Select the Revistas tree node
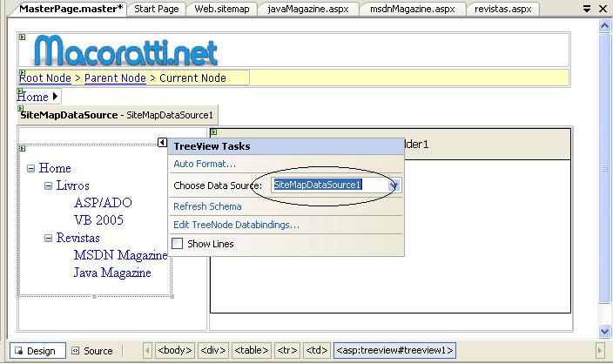 click(77, 238)
